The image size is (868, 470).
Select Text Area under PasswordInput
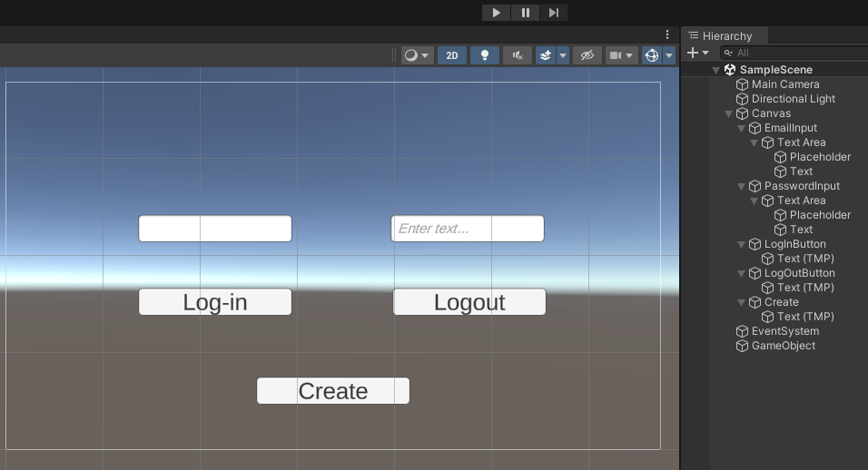801,201
